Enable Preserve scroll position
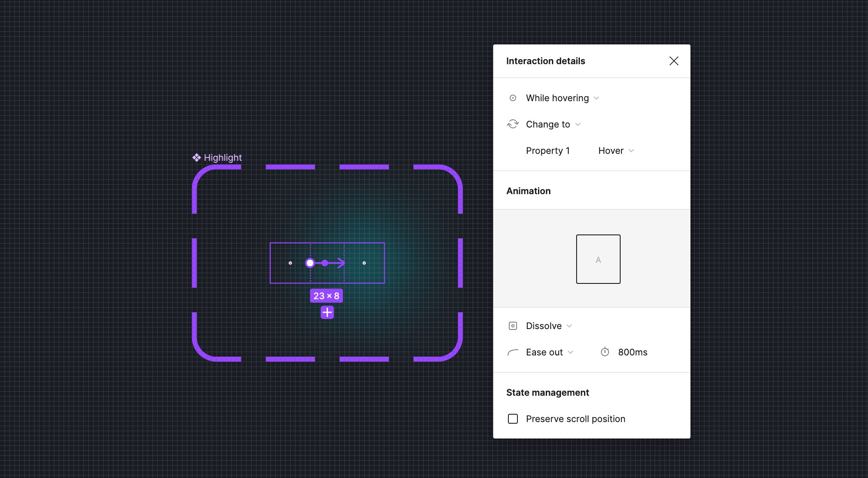 click(512, 418)
